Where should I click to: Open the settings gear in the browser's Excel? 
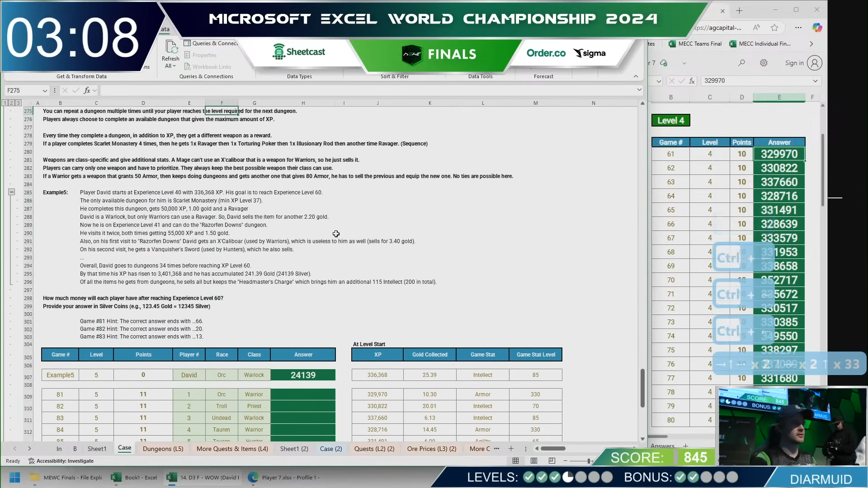click(764, 63)
